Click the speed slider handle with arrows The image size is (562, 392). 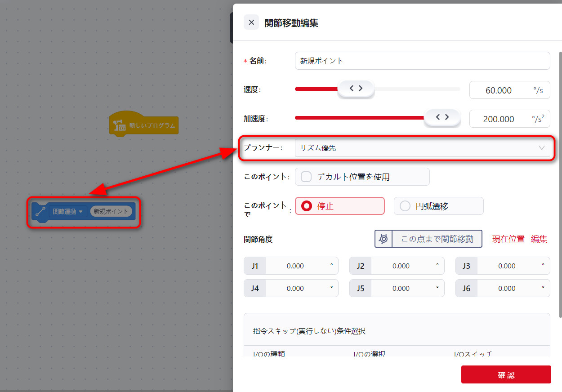pyautogui.click(x=356, y=89)
